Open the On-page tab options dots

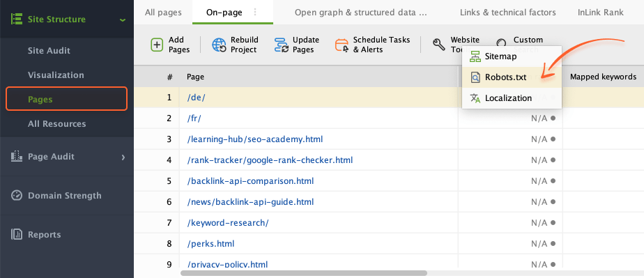[x=255, y=12]
